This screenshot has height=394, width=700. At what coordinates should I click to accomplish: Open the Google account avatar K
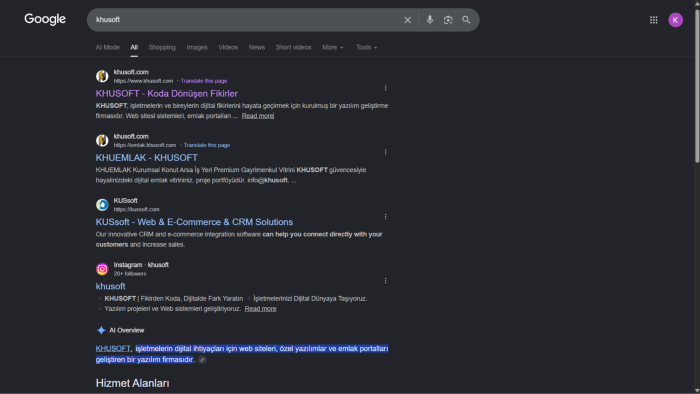click(x=675, y=20)
